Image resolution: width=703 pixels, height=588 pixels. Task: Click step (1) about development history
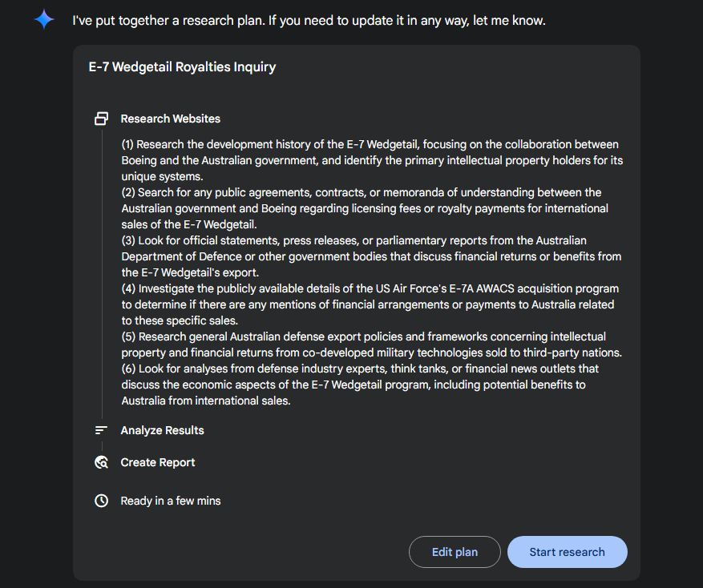click(x=372, y=160)
